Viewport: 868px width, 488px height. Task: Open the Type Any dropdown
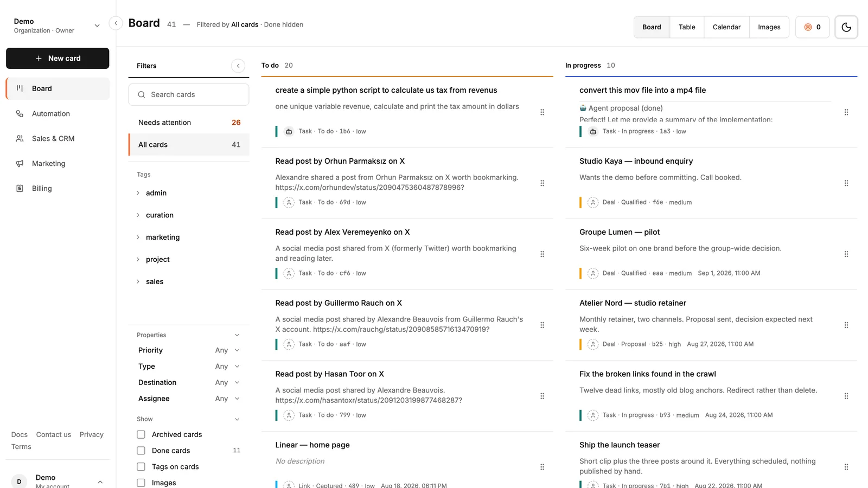tap(227, 367)
